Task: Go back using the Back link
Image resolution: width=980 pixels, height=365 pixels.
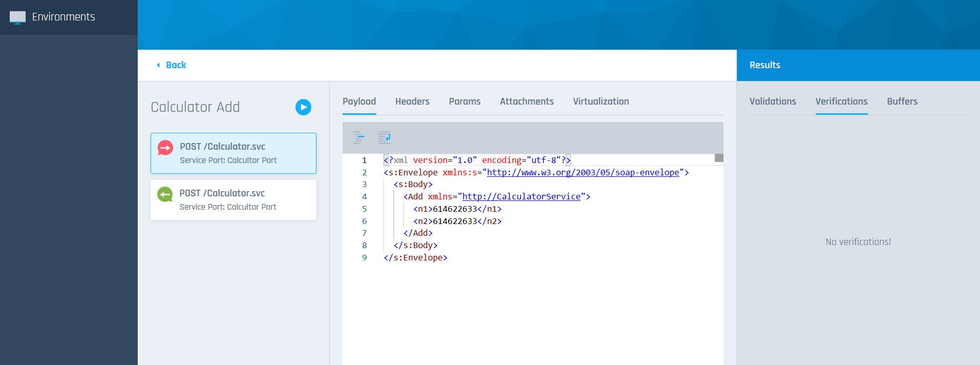Action: (176, 65)
